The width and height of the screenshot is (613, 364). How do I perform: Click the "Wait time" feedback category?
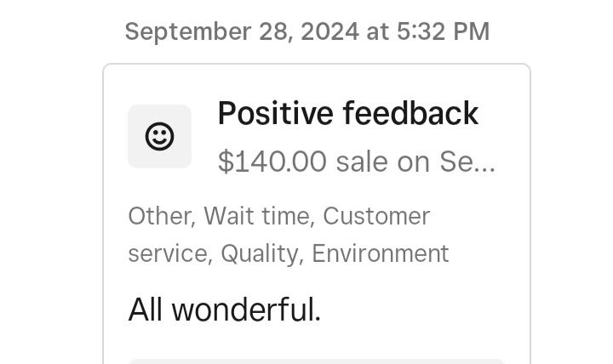point(257,216)
